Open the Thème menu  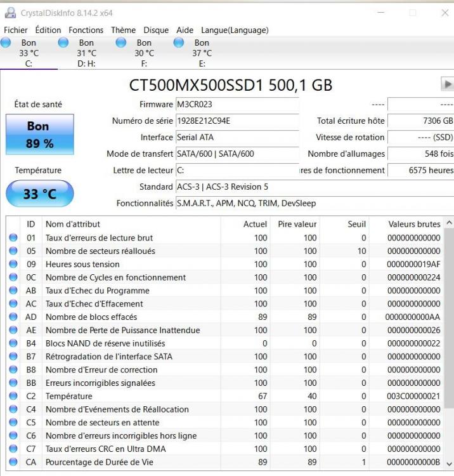coord(124,30)
